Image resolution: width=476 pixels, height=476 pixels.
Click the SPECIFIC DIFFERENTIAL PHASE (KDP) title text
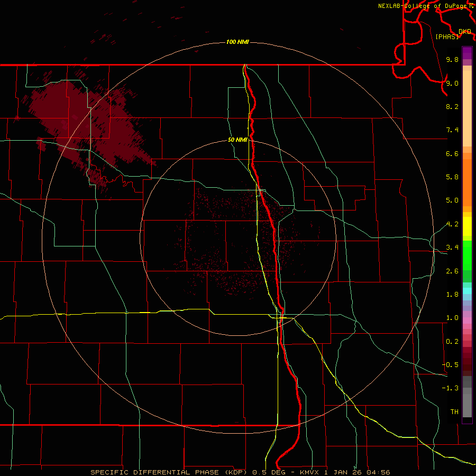coord(169,472)
